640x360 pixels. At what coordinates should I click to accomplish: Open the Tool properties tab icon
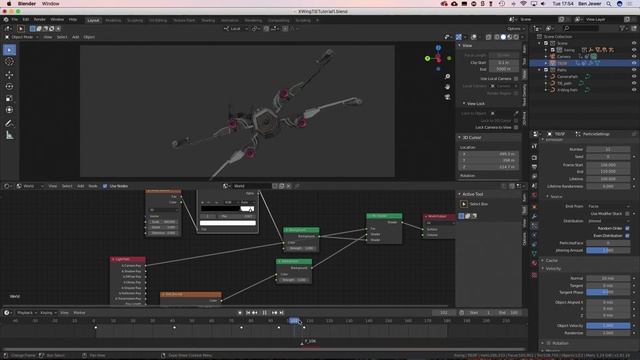click(534, 146)
